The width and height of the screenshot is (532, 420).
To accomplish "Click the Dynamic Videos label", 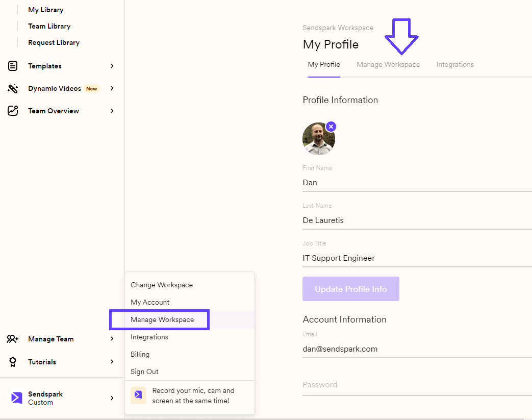I will (x=54, y=88).
